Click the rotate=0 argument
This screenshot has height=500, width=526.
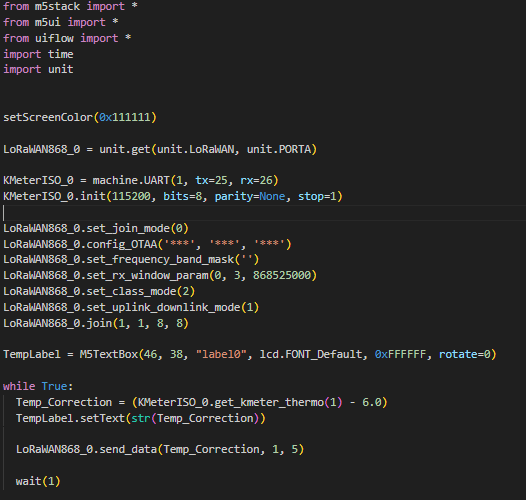point(465,354)
